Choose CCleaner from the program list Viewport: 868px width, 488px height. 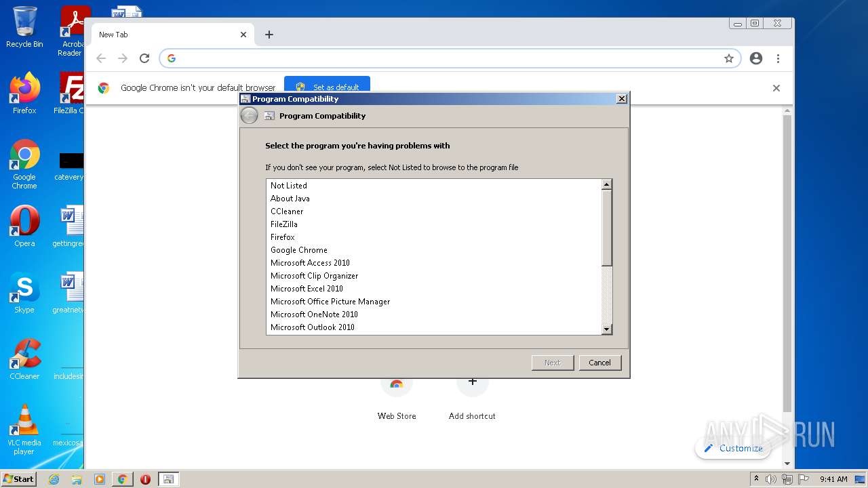(434, 211)
